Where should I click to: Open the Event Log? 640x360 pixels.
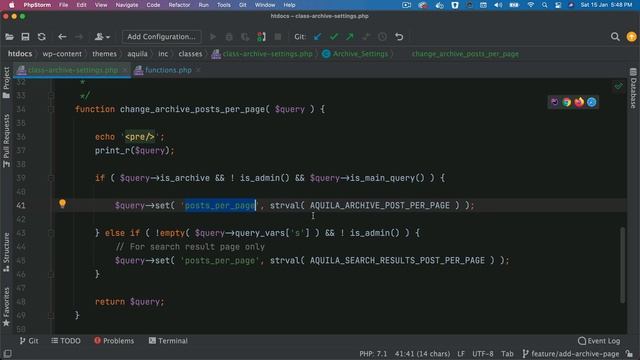pyautogui.click(x=599, y=341)
